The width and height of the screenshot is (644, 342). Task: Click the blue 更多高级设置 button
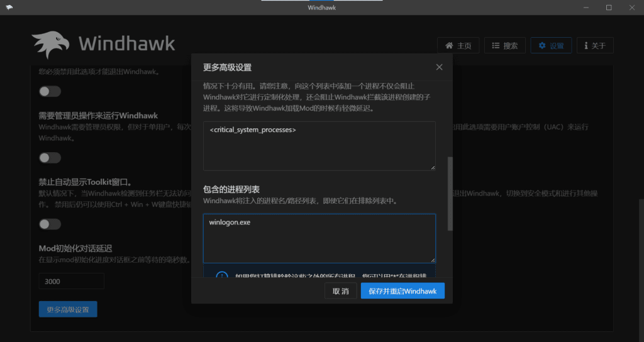click(68, 309)
